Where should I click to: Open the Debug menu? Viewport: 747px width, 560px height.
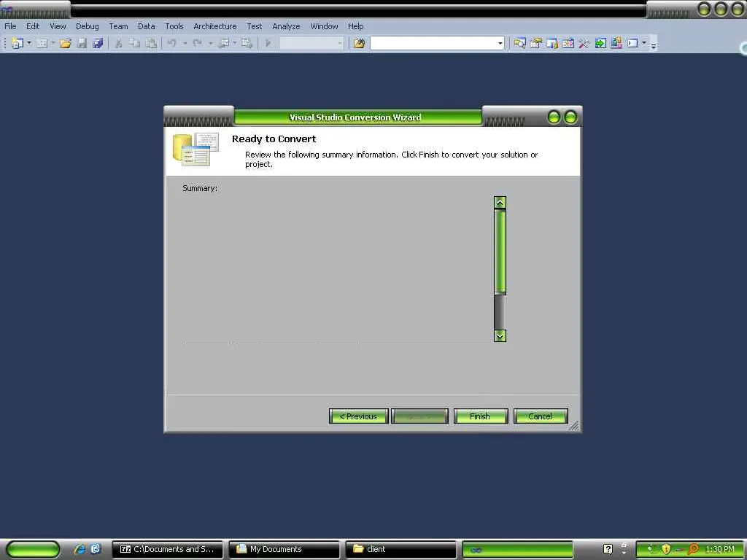88,26
